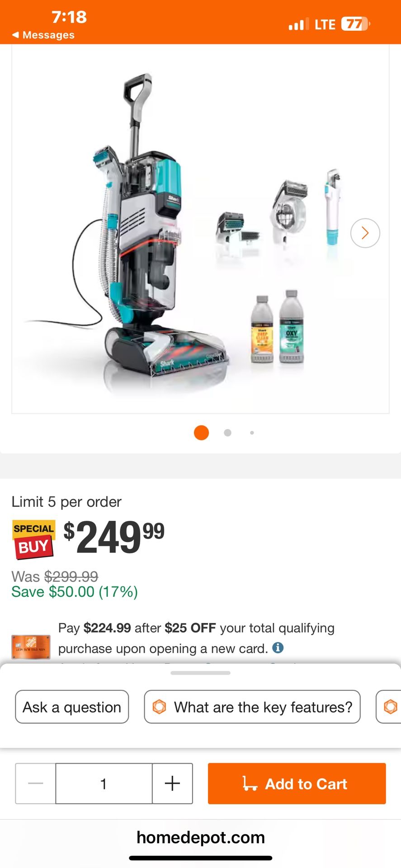Screen dimensions: 401x868
Task: Select the first carousel page dot
Action: (201, 433)
